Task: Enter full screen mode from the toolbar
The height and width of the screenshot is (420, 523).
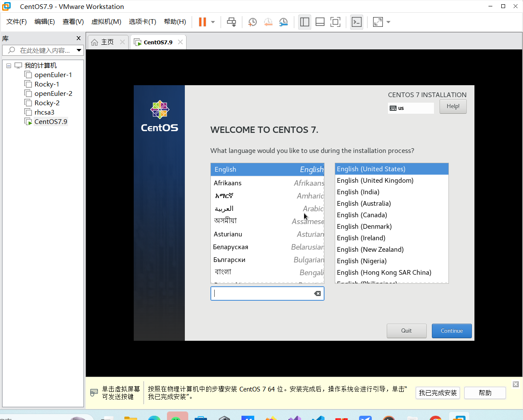Action: [x=336, y=22]
